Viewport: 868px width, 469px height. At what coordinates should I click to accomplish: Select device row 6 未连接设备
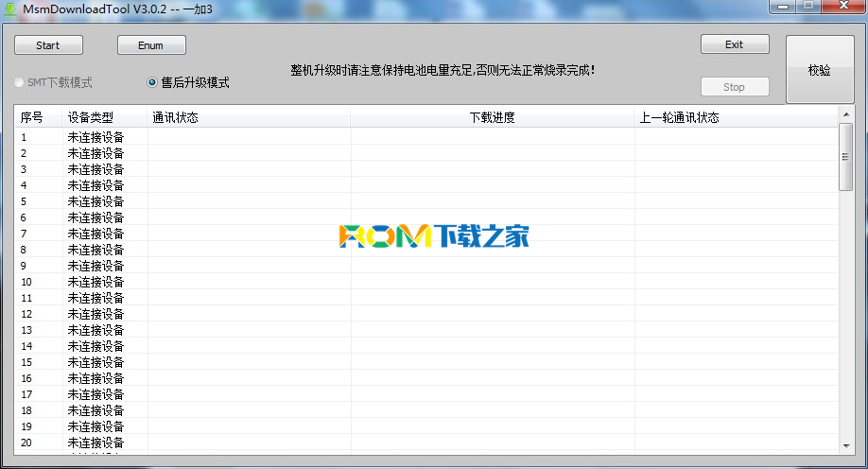[x=426, y=217]
